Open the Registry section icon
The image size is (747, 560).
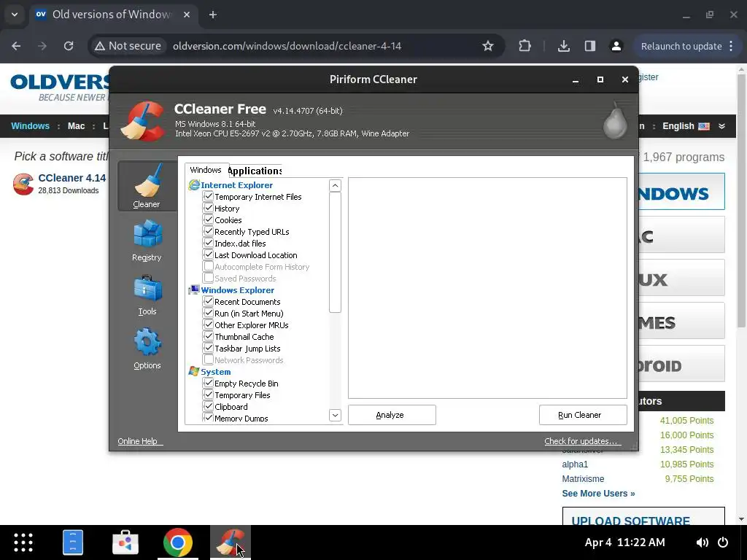[147, 234]
